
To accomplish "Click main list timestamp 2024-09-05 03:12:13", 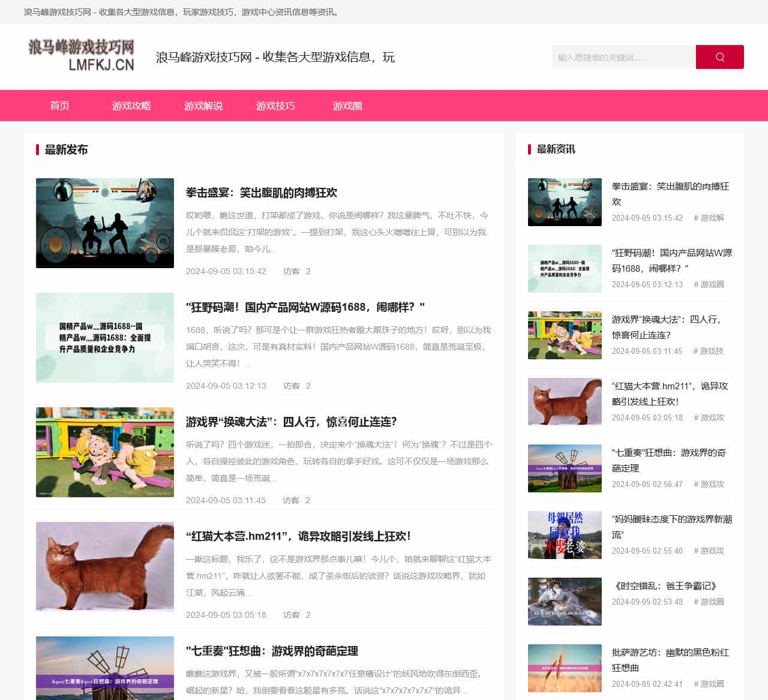I will pos(226,386).
